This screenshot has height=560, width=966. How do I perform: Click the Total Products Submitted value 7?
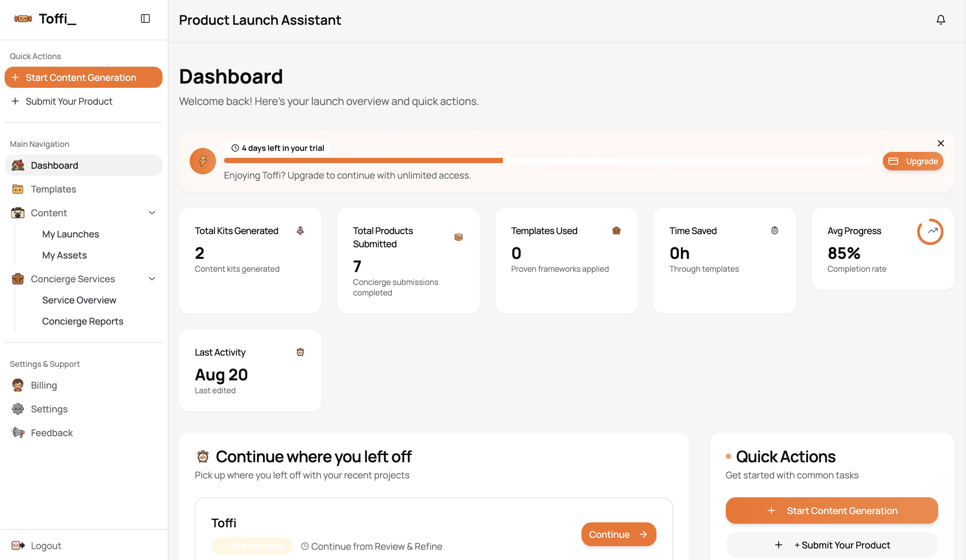[357, 266]
